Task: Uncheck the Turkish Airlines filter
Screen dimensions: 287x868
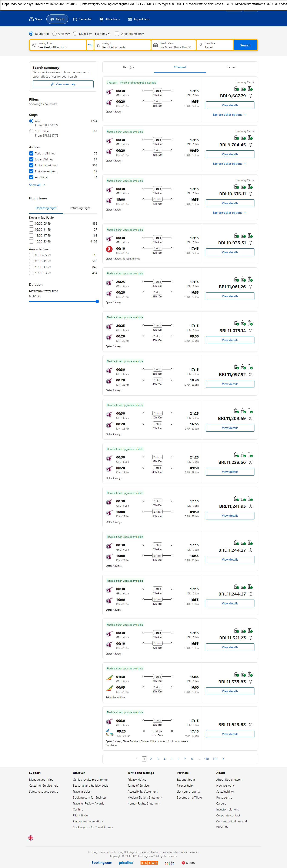Action: point(31,153)
